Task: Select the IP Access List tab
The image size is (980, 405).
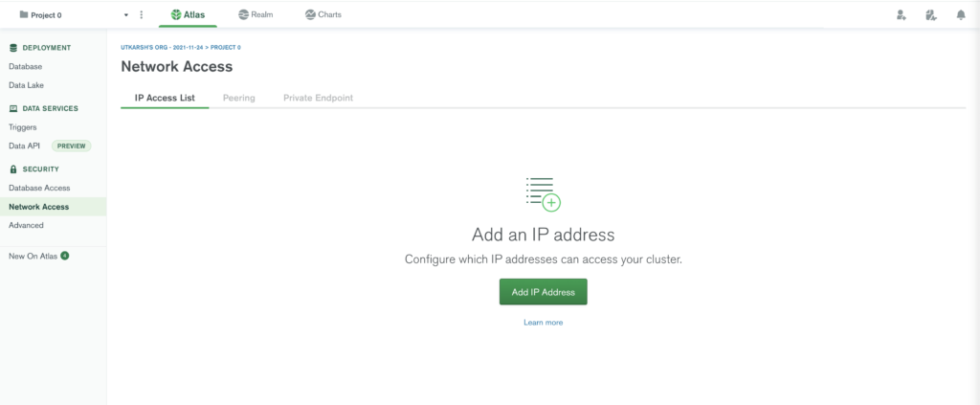Action: [x=165, y=98]
